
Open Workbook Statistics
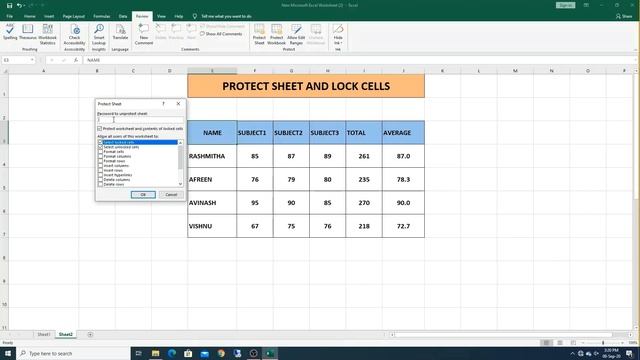point(47,34)
